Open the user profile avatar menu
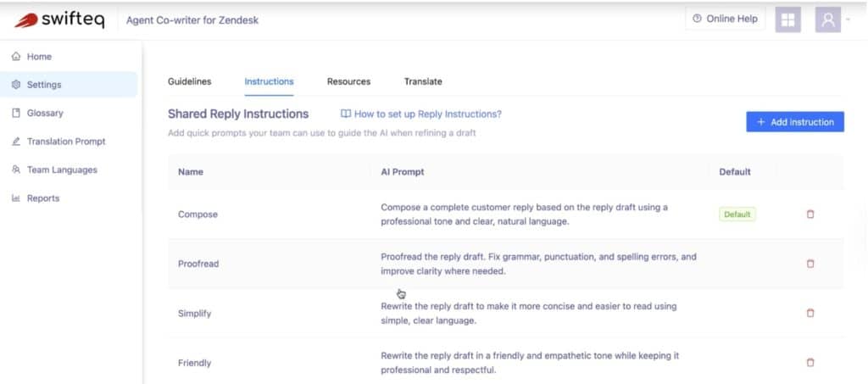This screenshot has height=384, width=868. pyautogui.click(x=828, y=19)
